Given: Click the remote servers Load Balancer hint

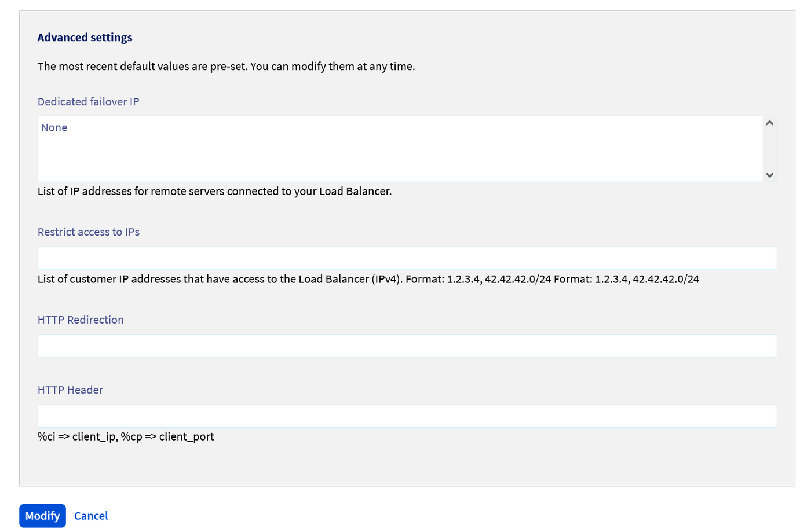Looking at the screenshot, I should (214, 192).
